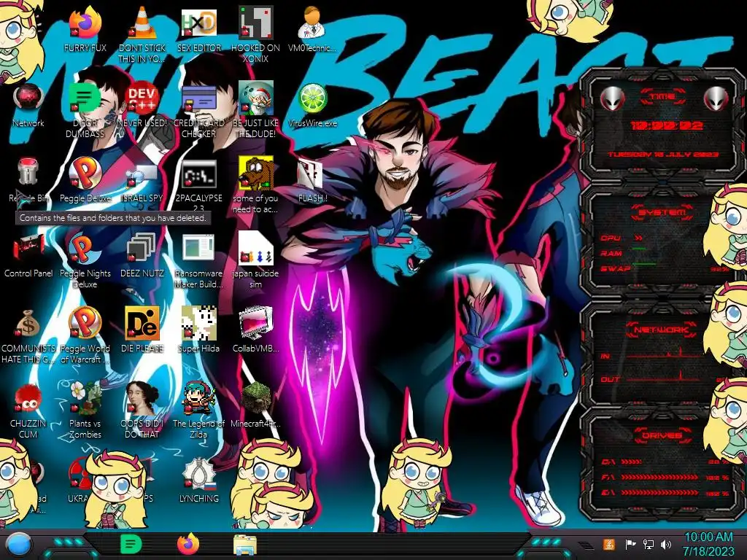
Task: Select the OOPS DID I DO THAT portrait icon
Action: point(142,399)
